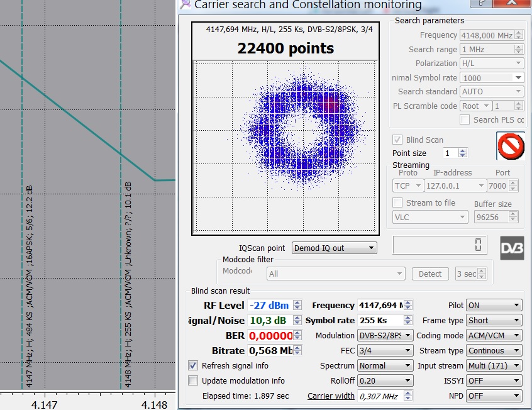The width and height of the screenshot is (532, 410).
Task: Open the Stream type Continous dropdown
Action: pos(494,351)
